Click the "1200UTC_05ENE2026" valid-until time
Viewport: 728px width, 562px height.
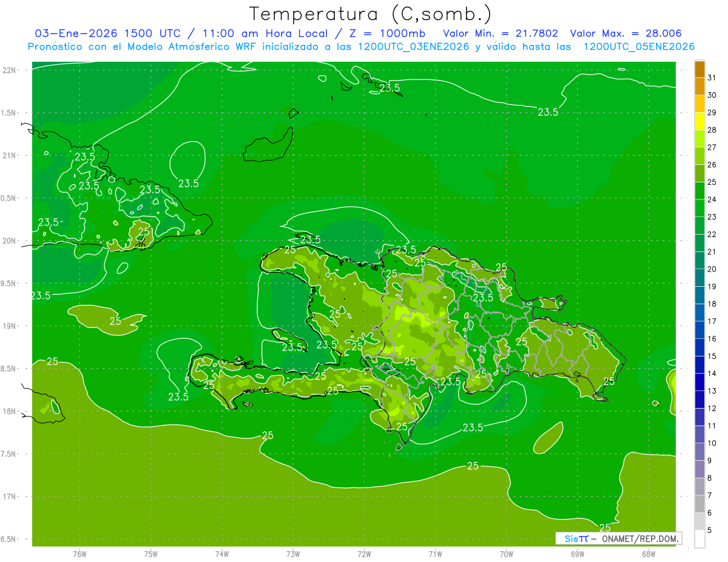pos(639,47)
